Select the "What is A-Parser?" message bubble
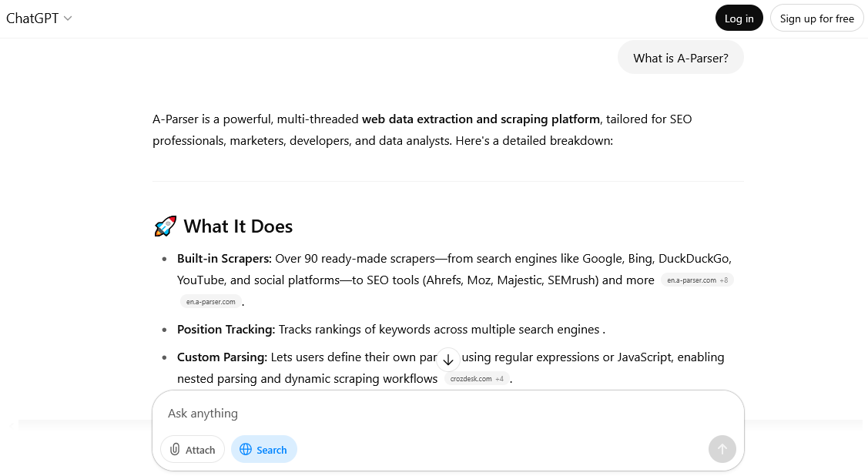Viewport: 868px width, 476px height. (x=680, y=58)
